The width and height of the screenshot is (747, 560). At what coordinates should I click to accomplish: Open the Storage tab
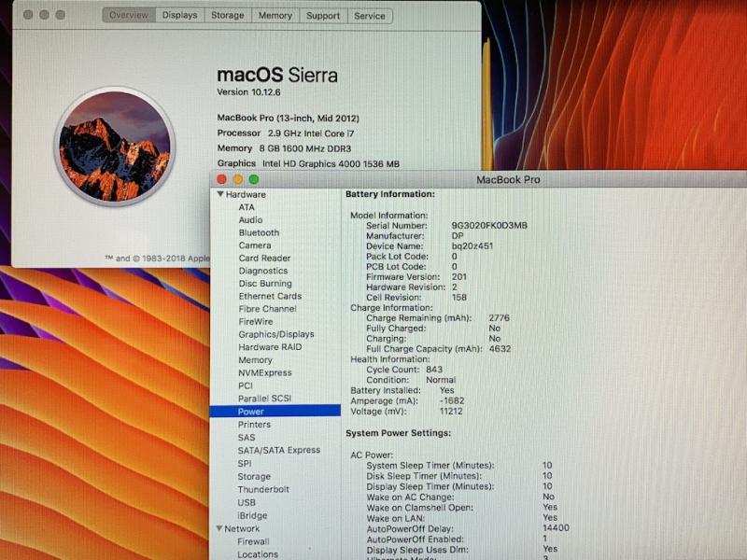click(x=227, y=16)
